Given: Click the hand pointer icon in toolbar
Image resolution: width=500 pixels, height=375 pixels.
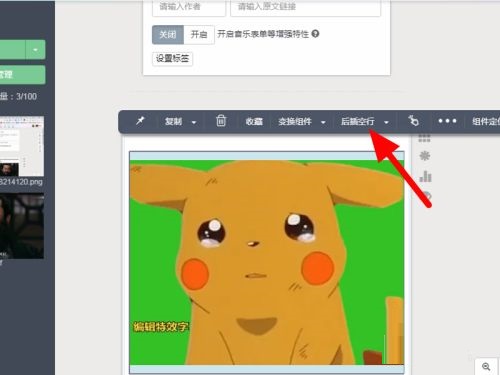Looking at the screenshot, I should [413, 121].
